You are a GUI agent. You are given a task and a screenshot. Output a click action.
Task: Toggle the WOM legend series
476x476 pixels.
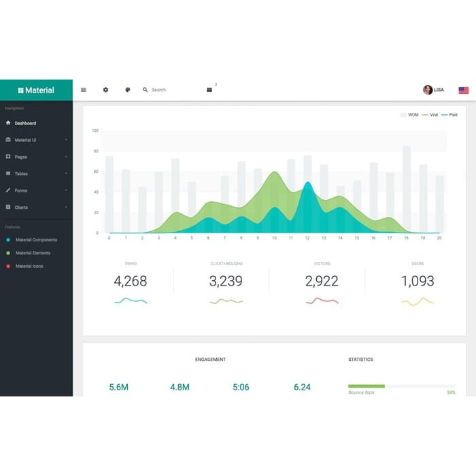click(x=409, y=115)
